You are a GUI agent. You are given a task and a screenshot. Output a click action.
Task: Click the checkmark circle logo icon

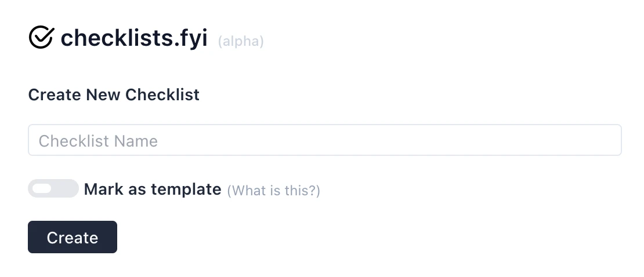click(41, 38)
